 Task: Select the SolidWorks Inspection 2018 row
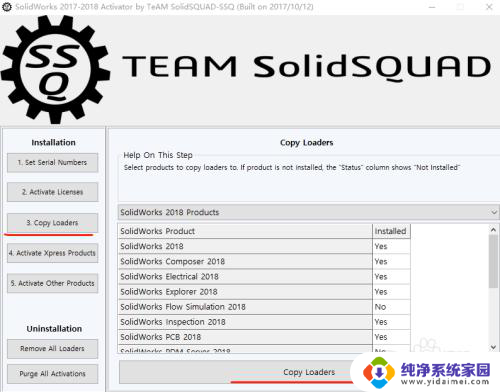(x=264, y=322)
